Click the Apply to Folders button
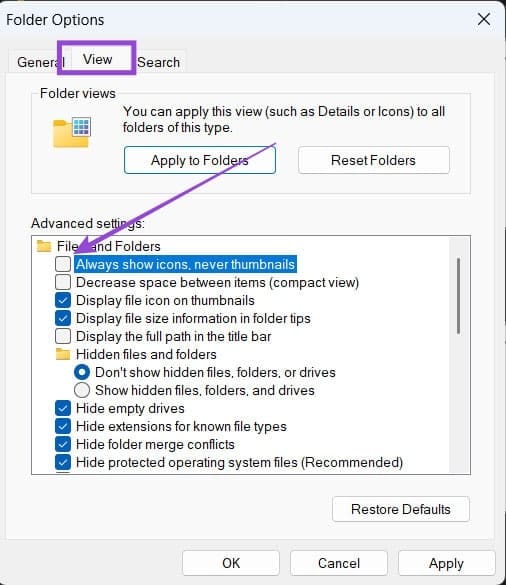 (200, 160)
